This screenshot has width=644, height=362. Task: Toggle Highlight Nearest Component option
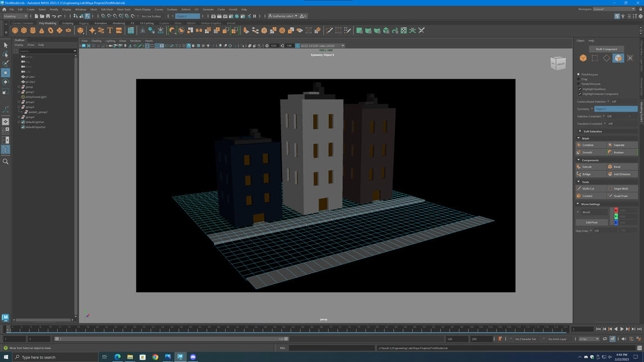580,93
